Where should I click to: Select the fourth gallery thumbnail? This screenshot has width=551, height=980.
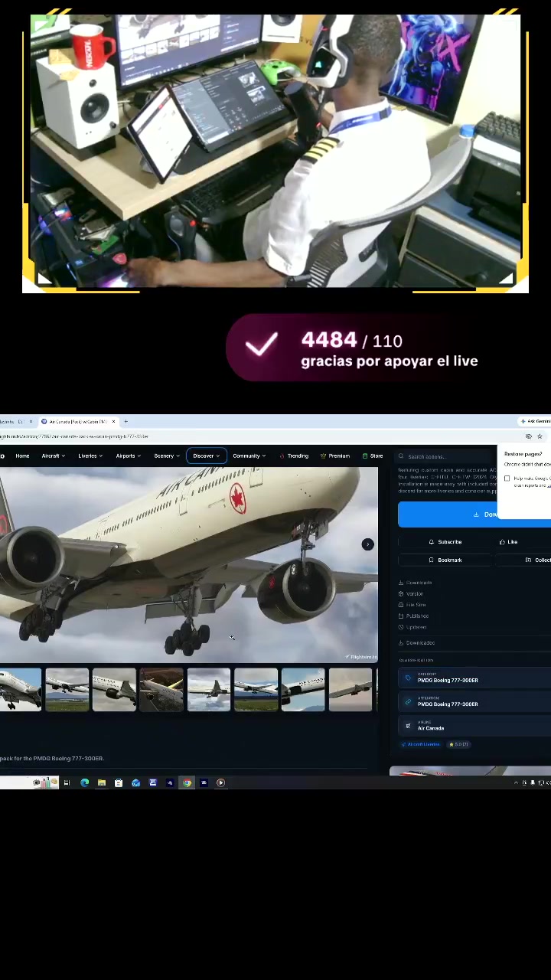pyautogui.click(x=161, y=690)
